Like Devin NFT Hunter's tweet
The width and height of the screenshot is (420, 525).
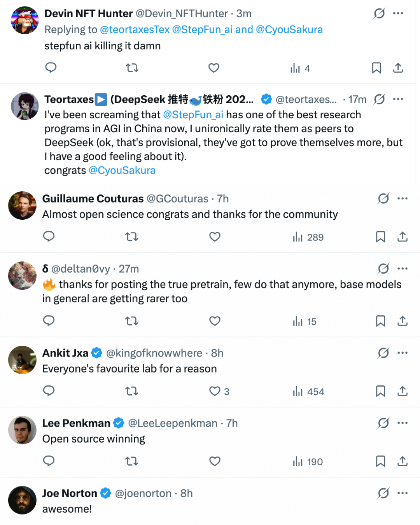pos(213,68)
